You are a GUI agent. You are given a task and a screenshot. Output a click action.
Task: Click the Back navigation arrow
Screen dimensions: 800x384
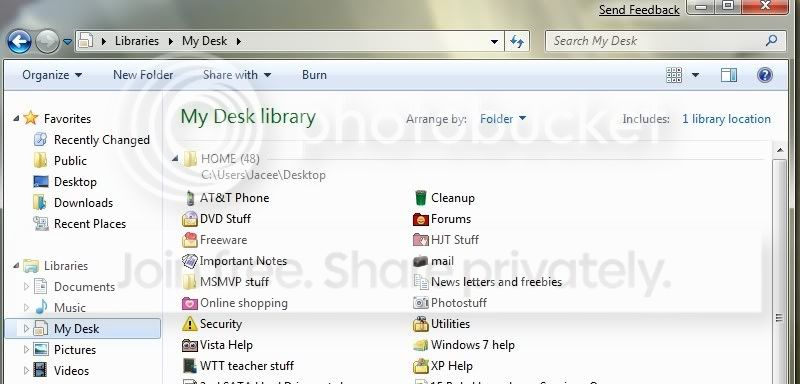click(20, 42)
